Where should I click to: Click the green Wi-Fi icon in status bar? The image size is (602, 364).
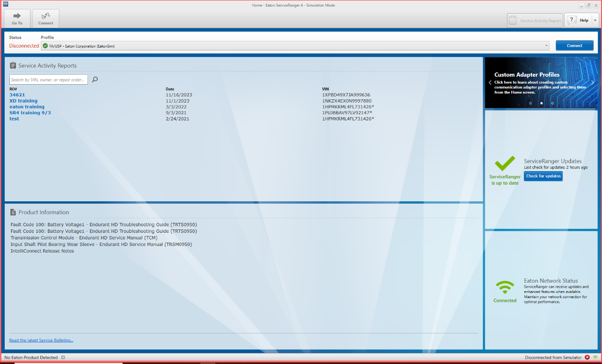tap(595, 357)
